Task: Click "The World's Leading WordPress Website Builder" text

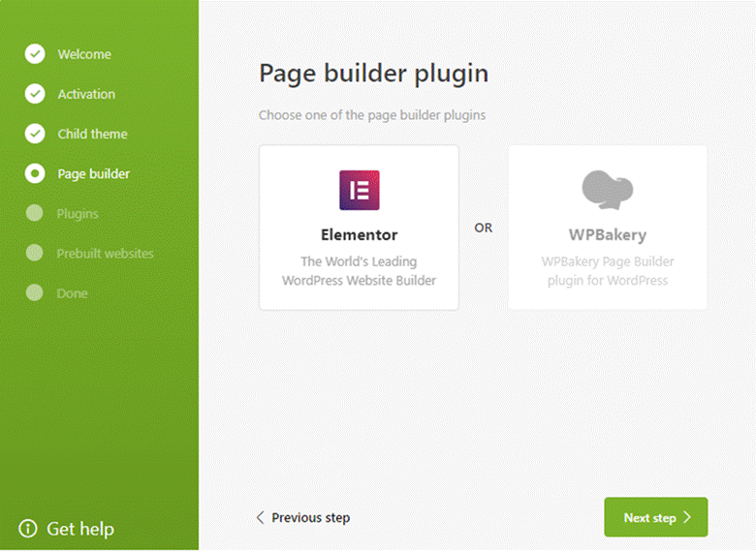Action: click(360, 271)
